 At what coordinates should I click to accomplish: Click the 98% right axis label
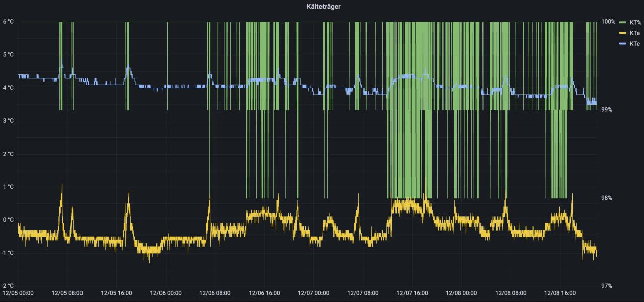(607, 198)
